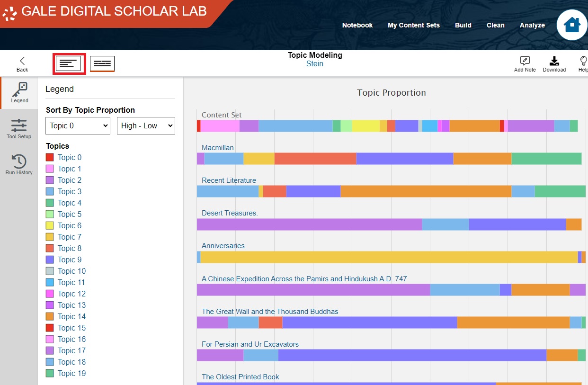Screen dimensions: 588x385
Task: Open the Macmillan document link
Action: (x=218, y=148)
